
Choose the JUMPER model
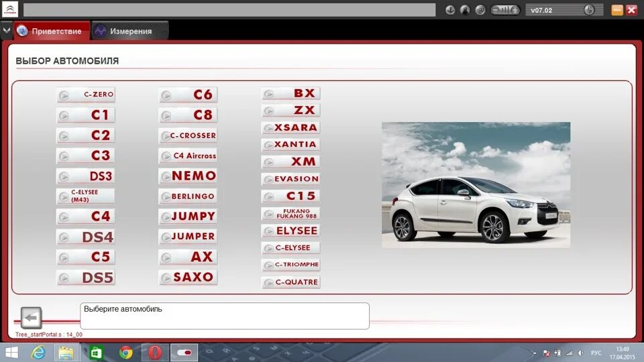click(188, 237)
